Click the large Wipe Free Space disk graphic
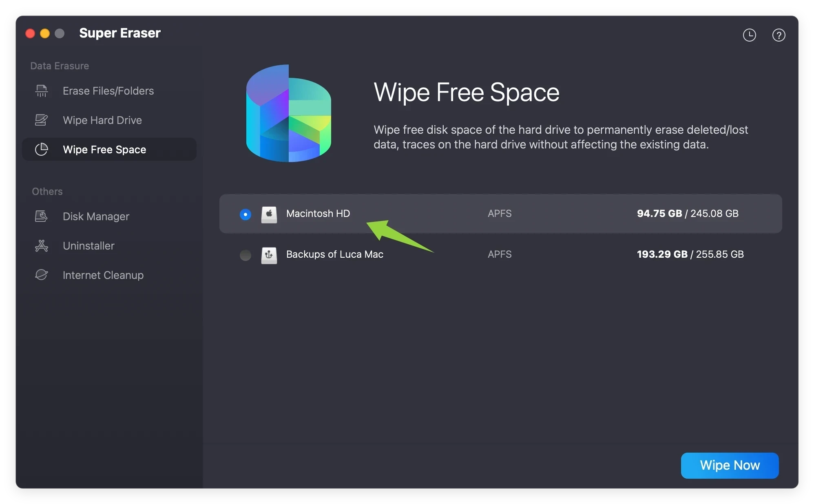The height and width of the screenshot is (504, 814). tap(288, 113)
